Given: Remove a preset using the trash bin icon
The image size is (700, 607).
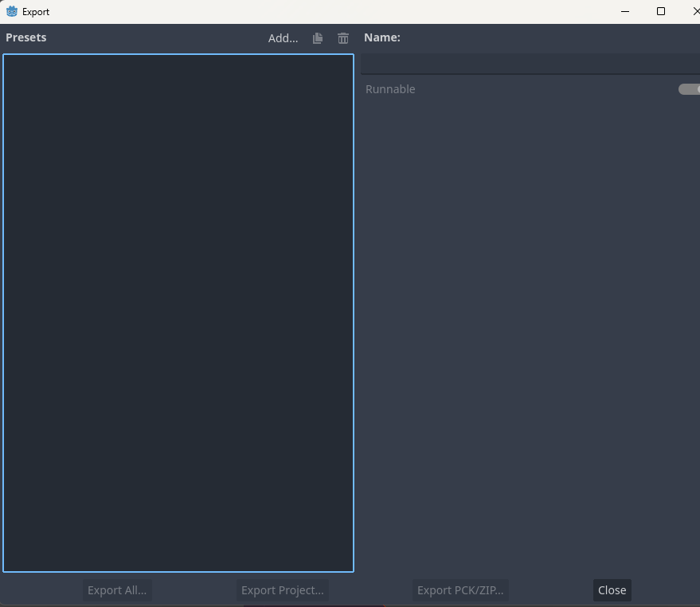Looking at the screenshot, I should point(342,37).
